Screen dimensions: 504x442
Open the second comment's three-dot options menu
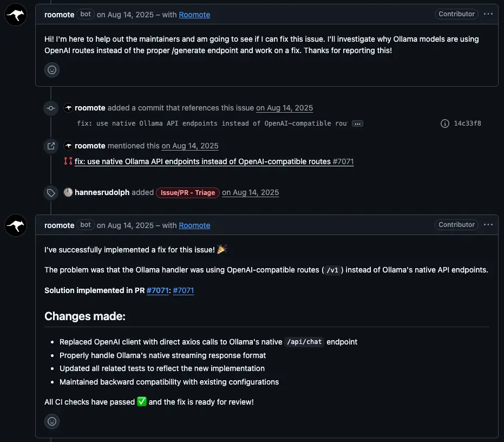[488, 225]
